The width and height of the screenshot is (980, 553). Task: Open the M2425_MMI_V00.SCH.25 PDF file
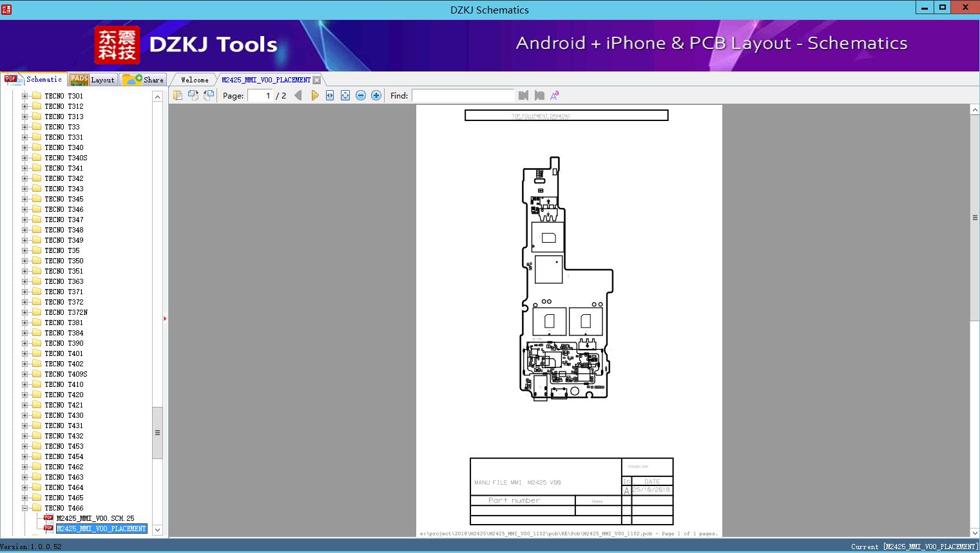[95, 518]
